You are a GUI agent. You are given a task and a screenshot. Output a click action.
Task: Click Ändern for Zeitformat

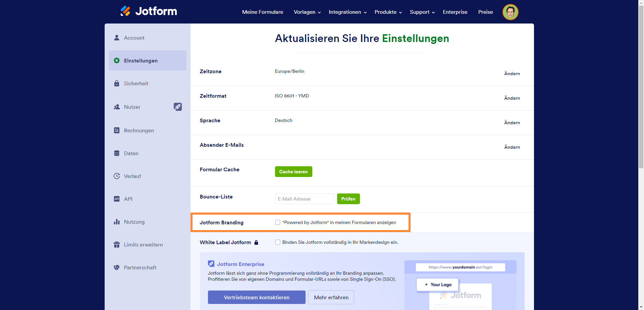click(512, 98)
